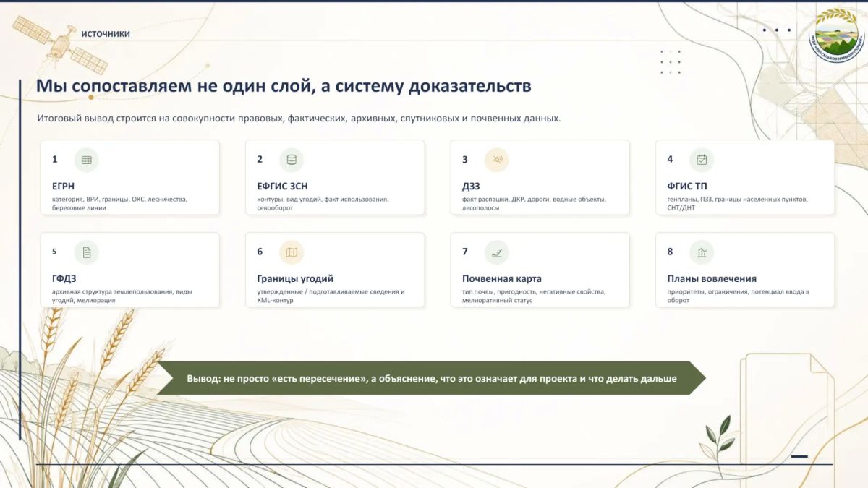Click the map icon in the Границы угодий card
The image size is (868, 488).
(x=292, y=252)
